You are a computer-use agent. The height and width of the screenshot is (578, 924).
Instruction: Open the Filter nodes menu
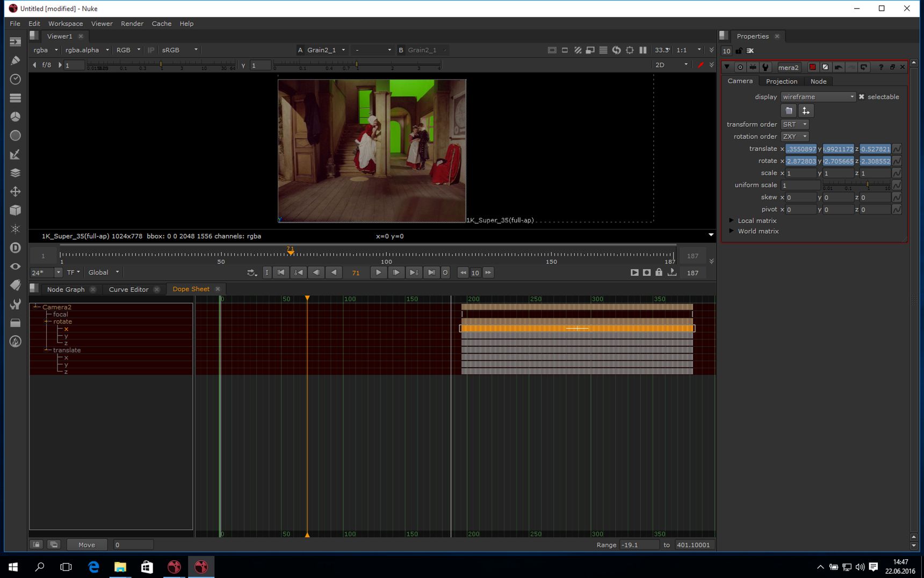point(15,135)
